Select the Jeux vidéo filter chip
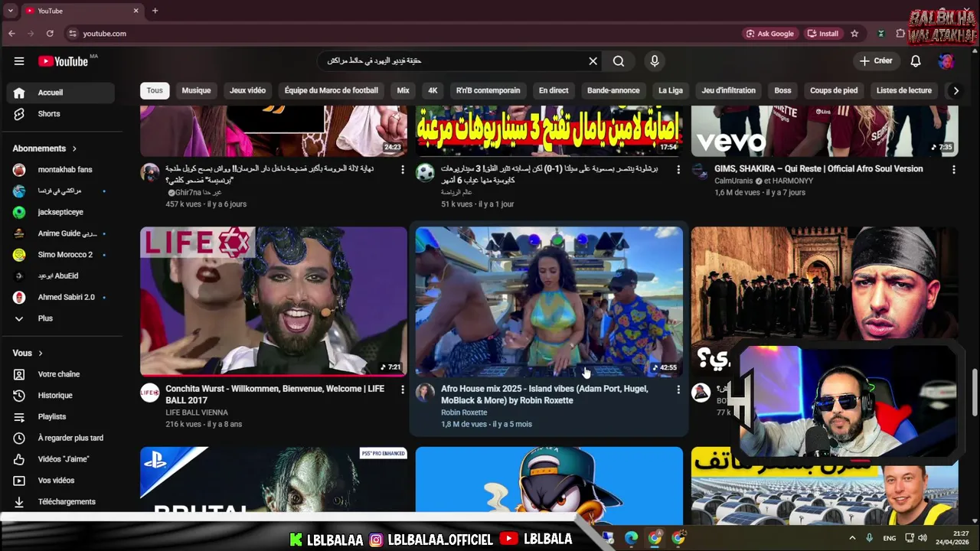Image resolution: width=980 pixels, height=551 pixels. [247, 90]
